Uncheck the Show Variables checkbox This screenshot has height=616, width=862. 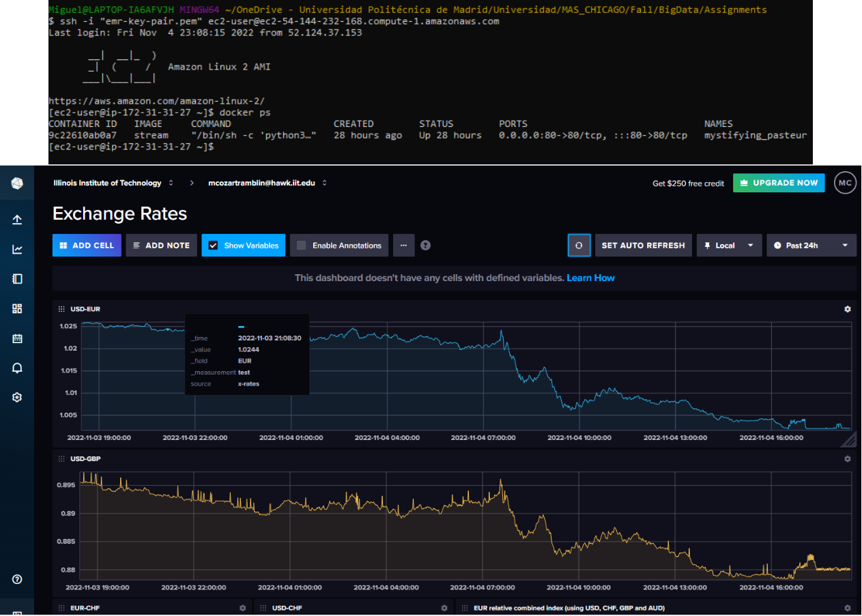click(213, 246)
